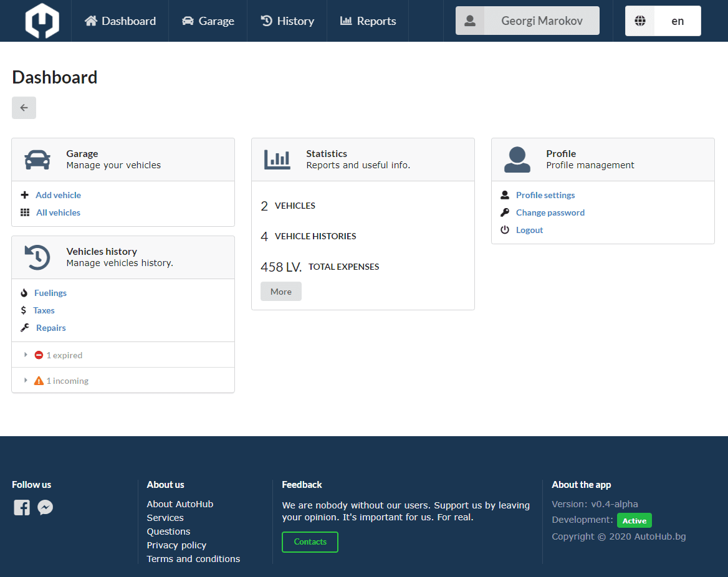Open the Messenger icon in footer
Viewport: 728px width, 577px height.
tap(45, 507)
